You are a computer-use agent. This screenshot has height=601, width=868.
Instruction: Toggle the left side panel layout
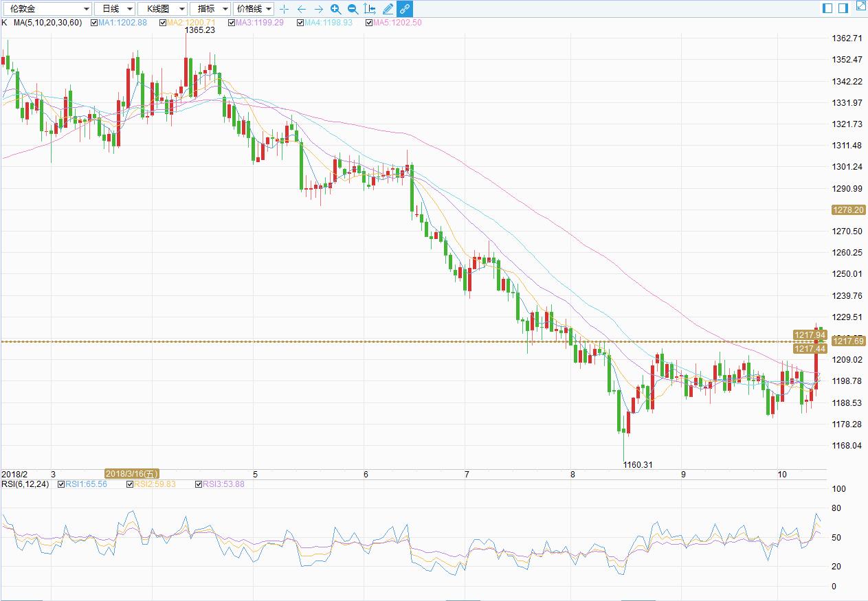827,8
